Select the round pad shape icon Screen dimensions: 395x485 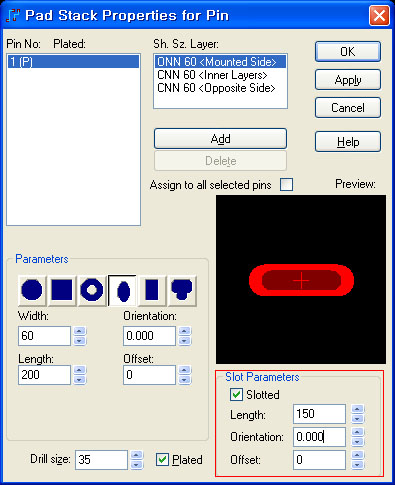coord(32,290)
